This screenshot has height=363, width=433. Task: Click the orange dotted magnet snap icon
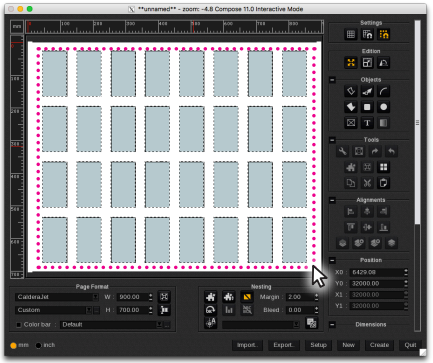coord(384,34)
